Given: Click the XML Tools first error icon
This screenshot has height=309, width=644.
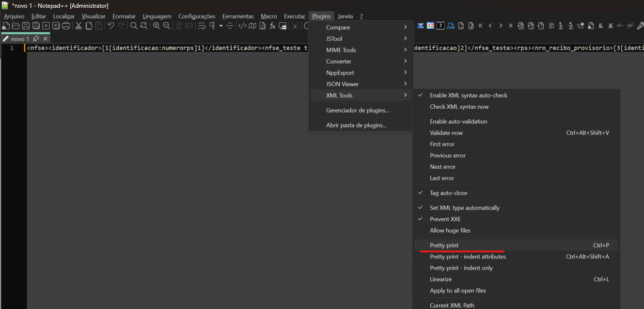Looking at the screenshot, I should [481, 26].
